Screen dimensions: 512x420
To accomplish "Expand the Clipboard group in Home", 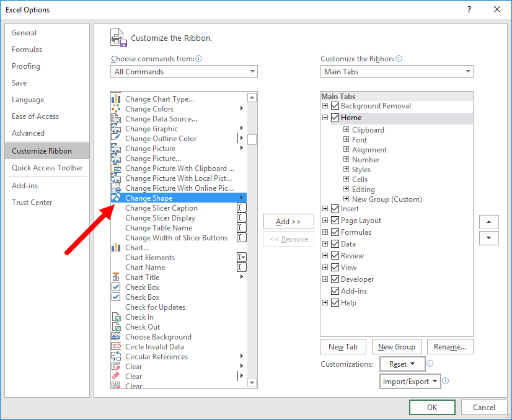I will click(x=346, y=129).
